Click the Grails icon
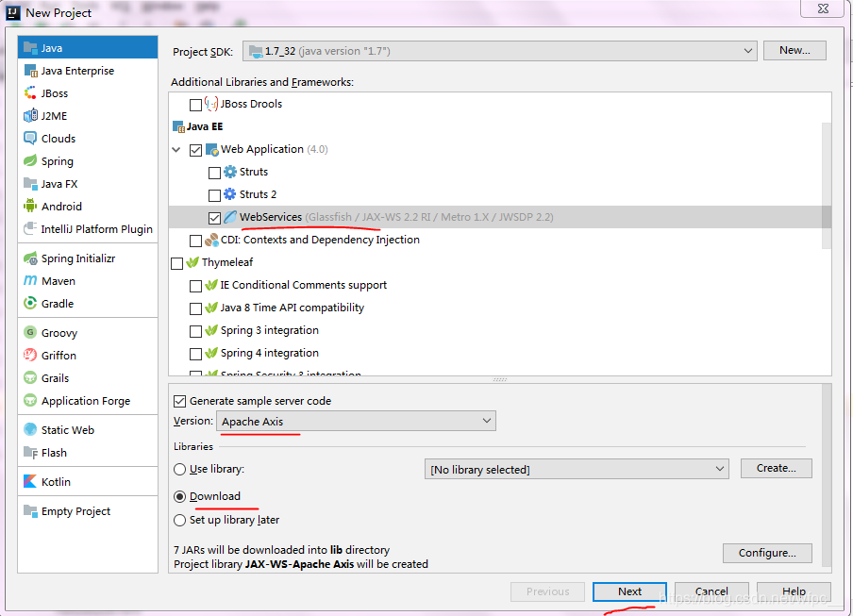 (30, 378)
